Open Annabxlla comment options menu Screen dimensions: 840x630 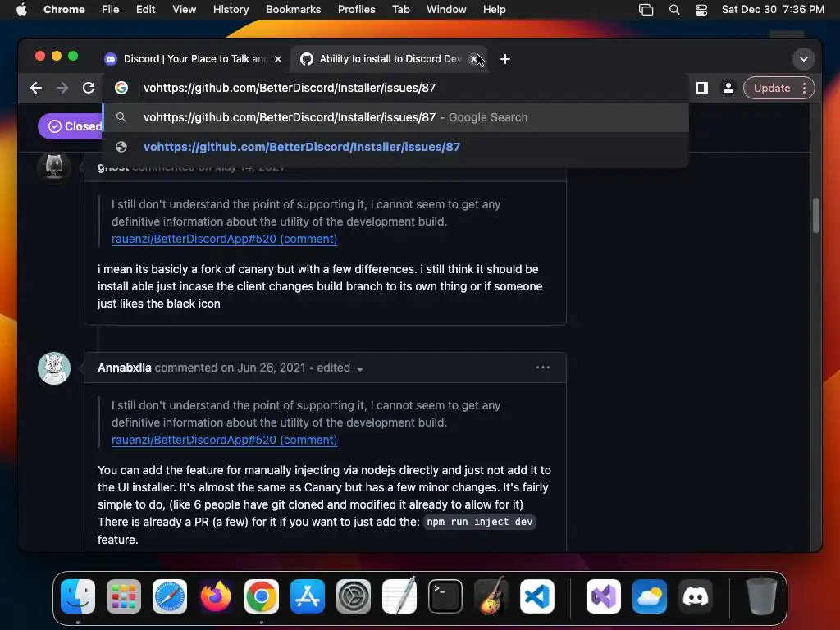tap(543, 367)
